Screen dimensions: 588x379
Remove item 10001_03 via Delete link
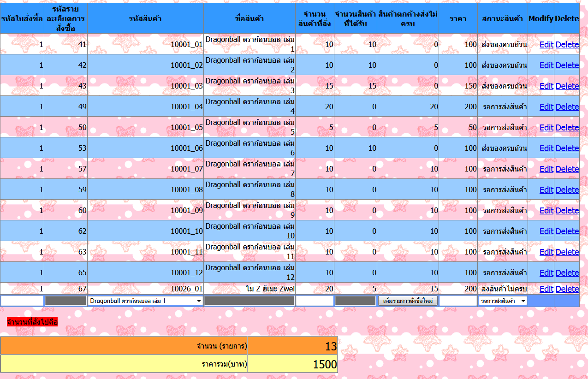point(567,86)
